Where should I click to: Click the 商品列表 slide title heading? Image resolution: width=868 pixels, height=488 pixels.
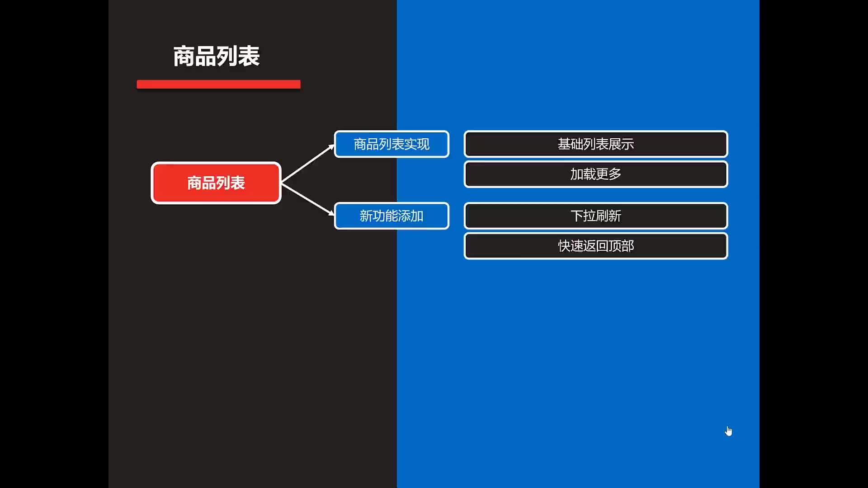point(217,56)
